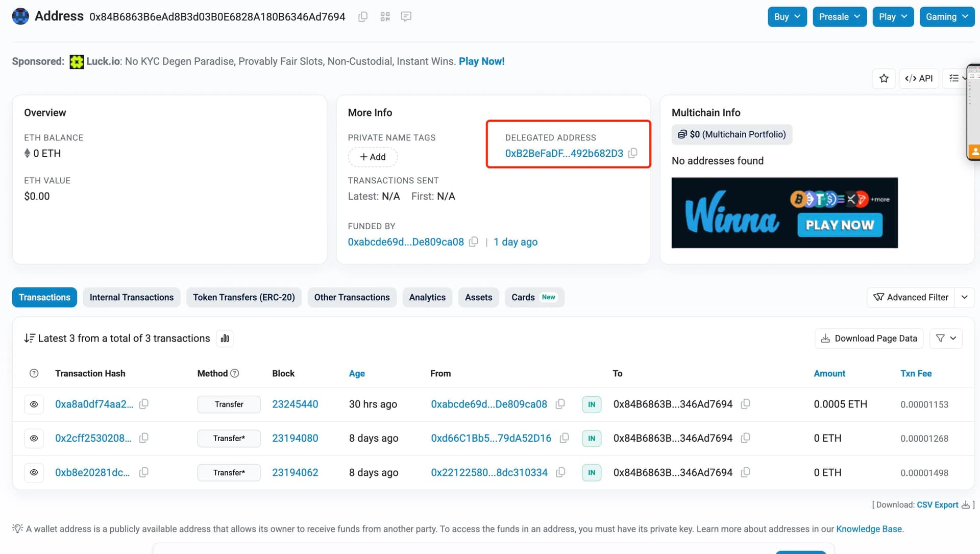Show QR code for the address
This screenshot has width=980, height=554.
point(385,17)
